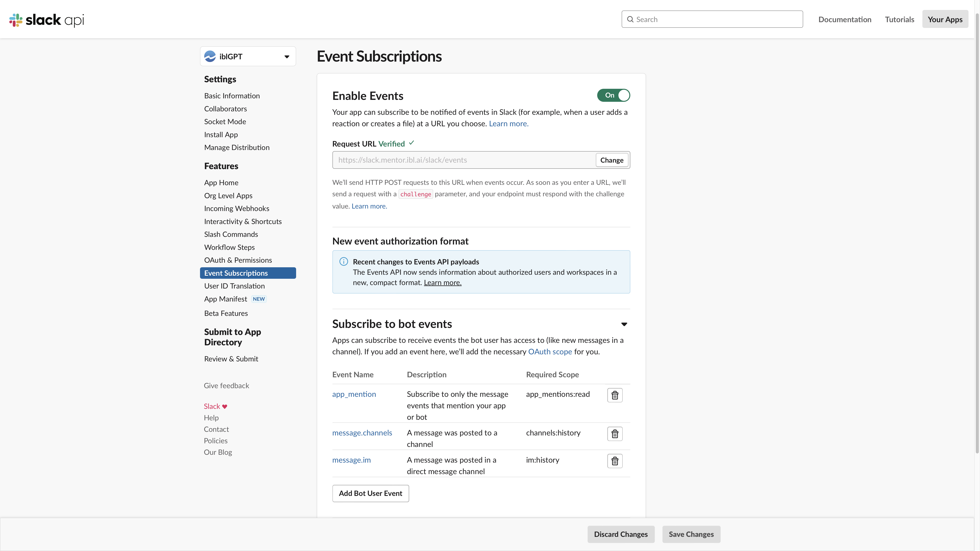This screenshot has height=551, width=980.
Task: Click the green Verified status text
Action: pyautogui.click(x=391, y=144)
